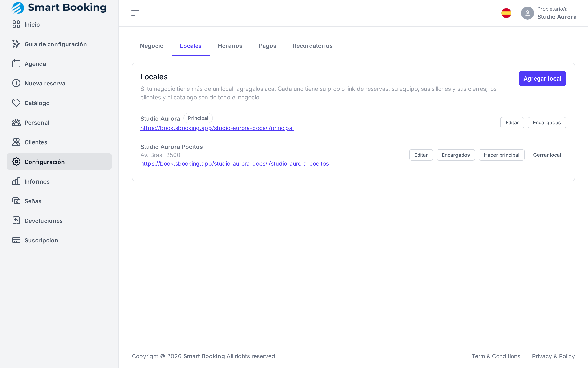The height and width of the screenshot is (368, 588).
Task: Open the Recordatorios tab
Action: pyautogui.click(x=313, y=46)
